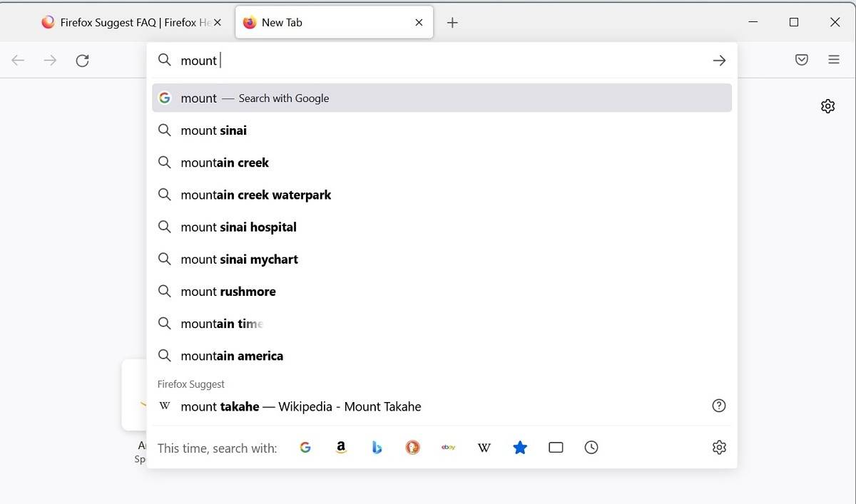The width and height of the screenshot is (856, 504).
Task: Choose Bing from the search engine shortcuts
Action: coord(377,447)
